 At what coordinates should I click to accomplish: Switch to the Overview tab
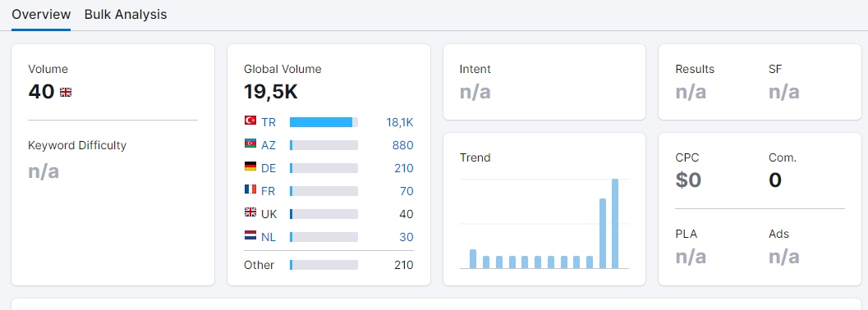pos(41,15)
